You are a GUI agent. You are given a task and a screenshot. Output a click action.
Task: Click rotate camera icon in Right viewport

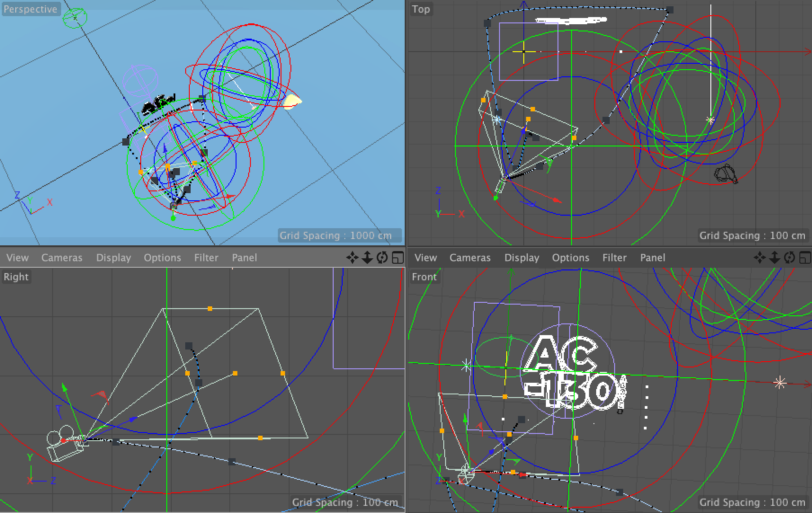coord(382,257)
